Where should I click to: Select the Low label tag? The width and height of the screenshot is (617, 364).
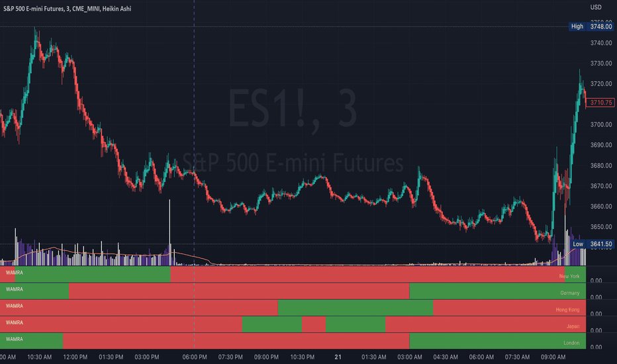click(578, 244)
